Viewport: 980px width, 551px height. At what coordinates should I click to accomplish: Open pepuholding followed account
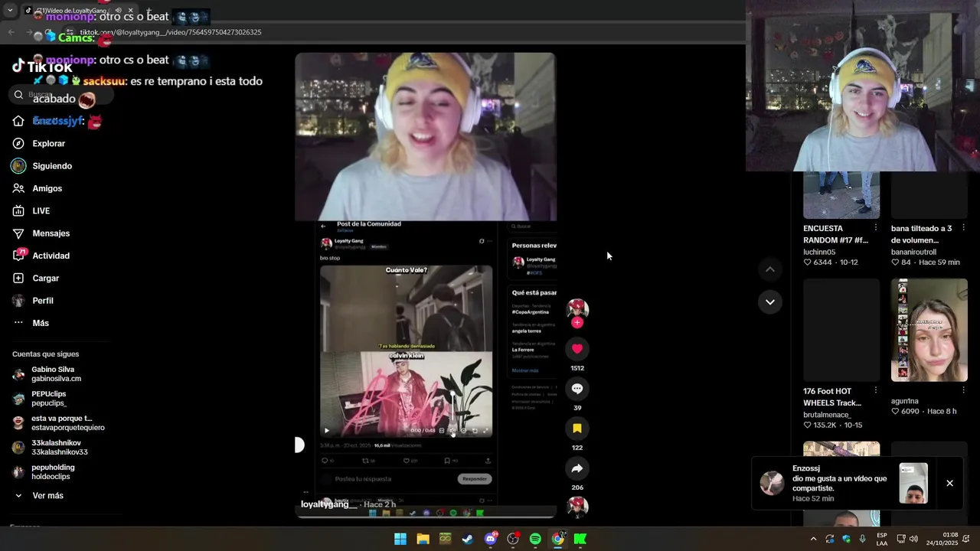(44, 472)
